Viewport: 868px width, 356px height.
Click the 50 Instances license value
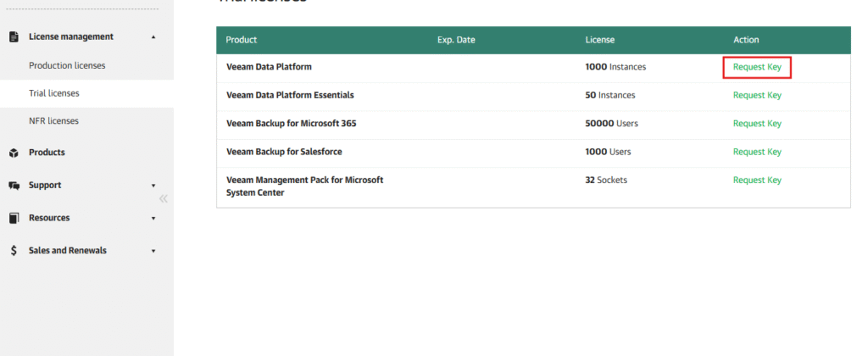click(x=610, y=95)
